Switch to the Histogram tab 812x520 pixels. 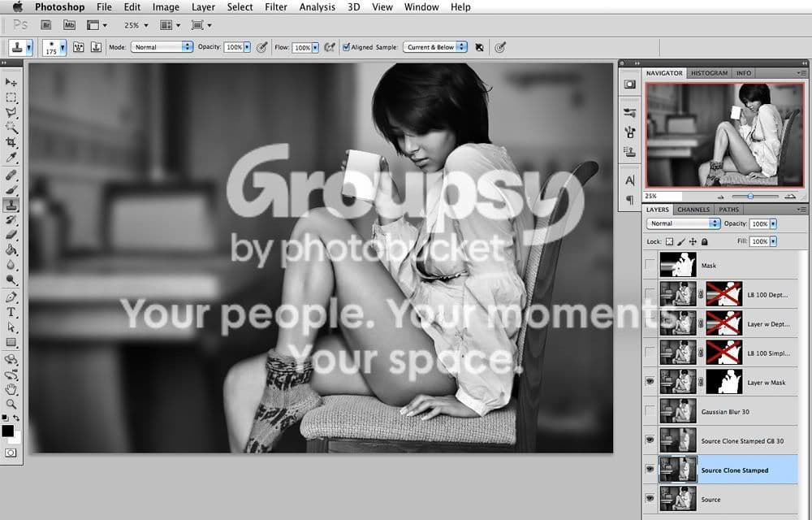click(709, 73)
